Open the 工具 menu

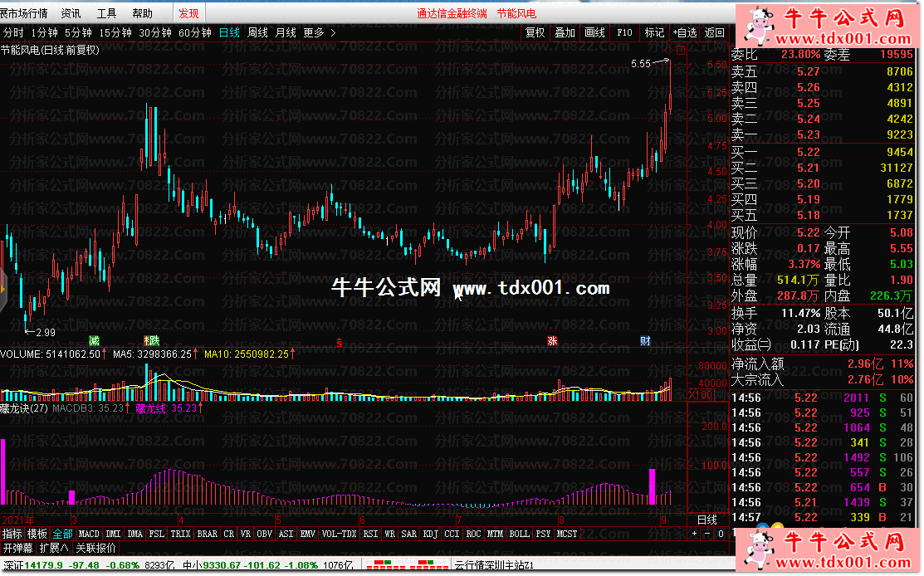(106, 13)
